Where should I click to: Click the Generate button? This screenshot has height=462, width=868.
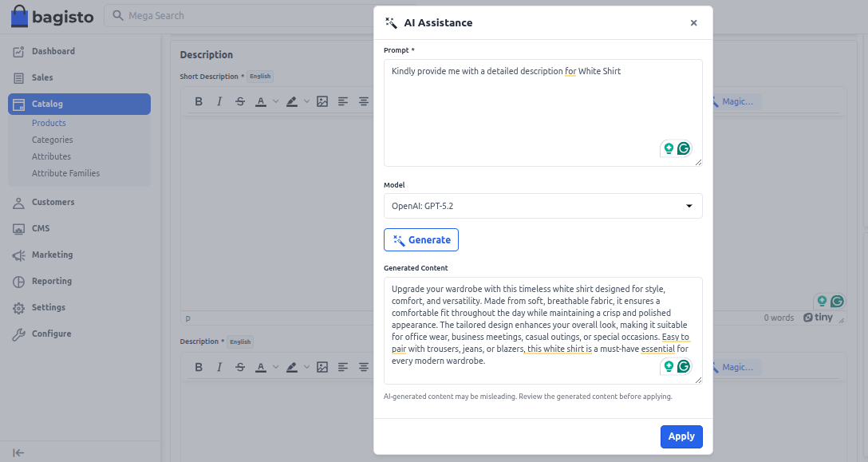[421, 240]
